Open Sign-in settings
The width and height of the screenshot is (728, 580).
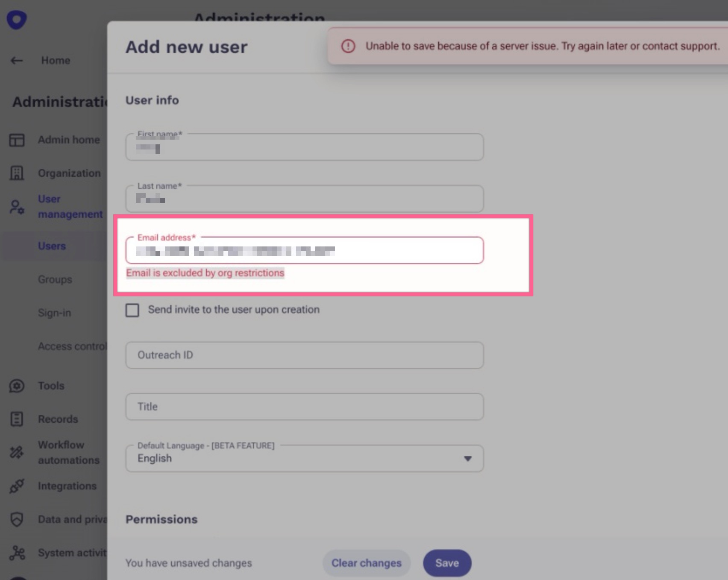(x=54, y=313)
